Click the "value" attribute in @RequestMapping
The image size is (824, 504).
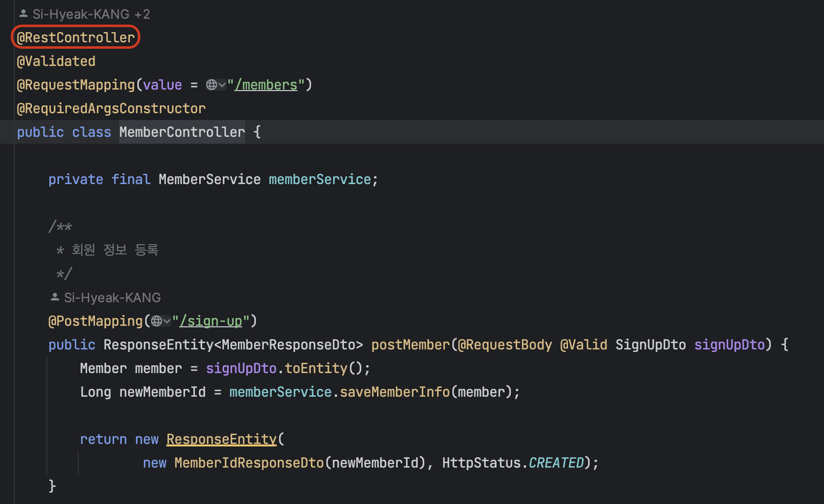(x=162, y=85)
